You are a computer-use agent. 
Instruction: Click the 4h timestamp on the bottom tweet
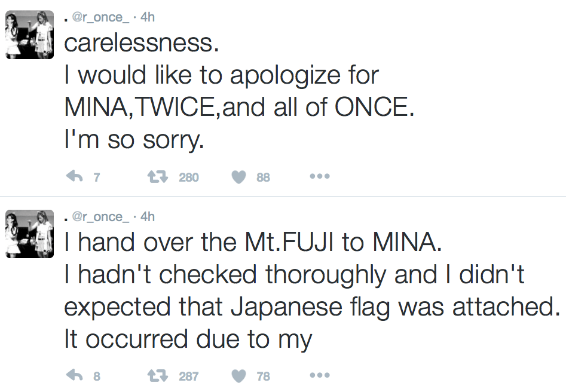pos(147,216)
